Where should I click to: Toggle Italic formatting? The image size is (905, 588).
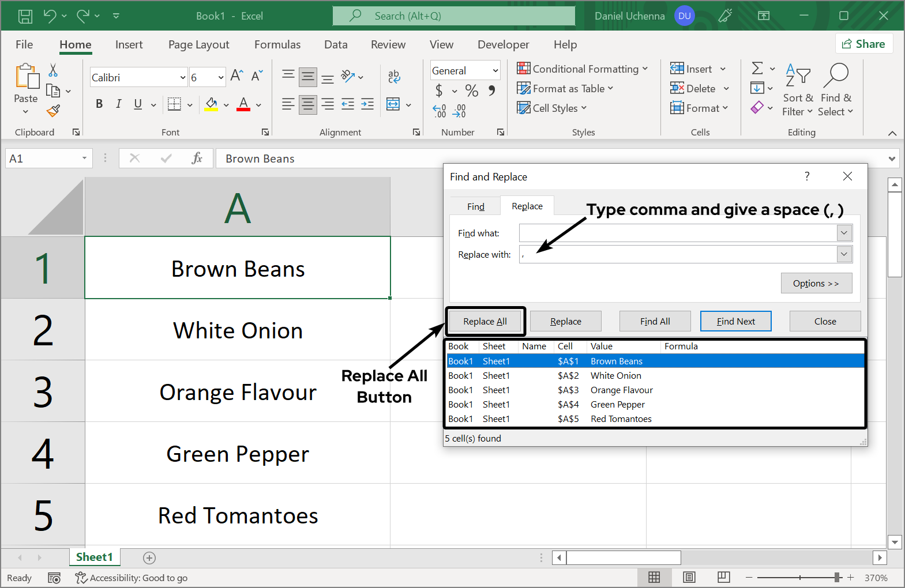[118, 104]
